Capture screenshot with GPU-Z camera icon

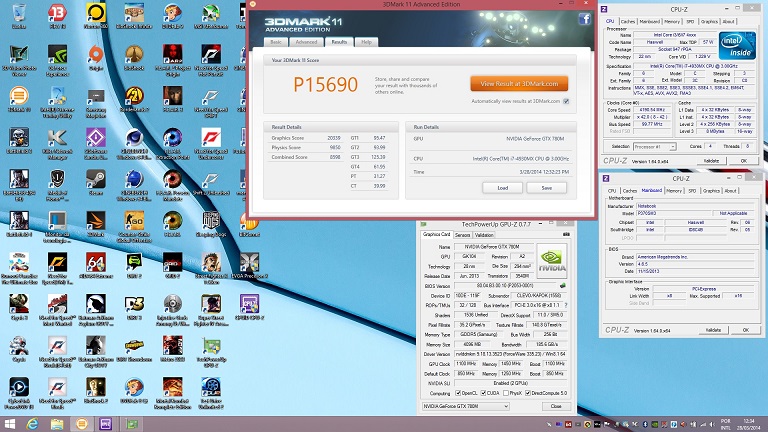(566, 235)
